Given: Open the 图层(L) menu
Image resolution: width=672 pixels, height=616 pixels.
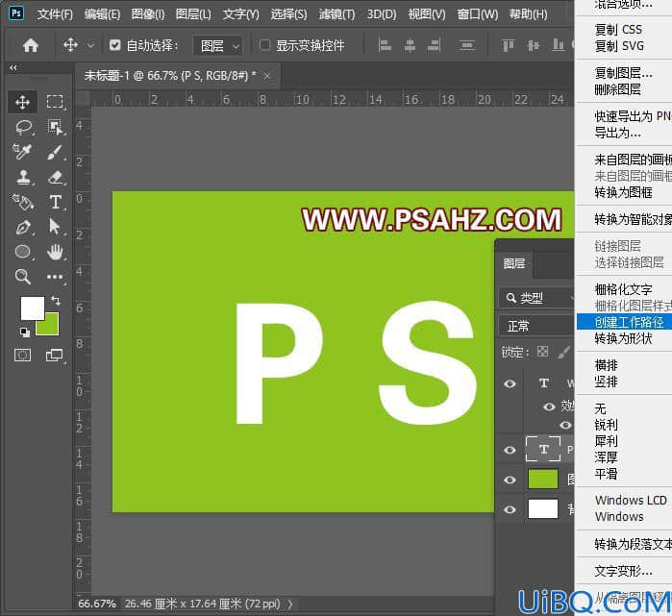Looking at the screenshot, I should click(193, 14).
